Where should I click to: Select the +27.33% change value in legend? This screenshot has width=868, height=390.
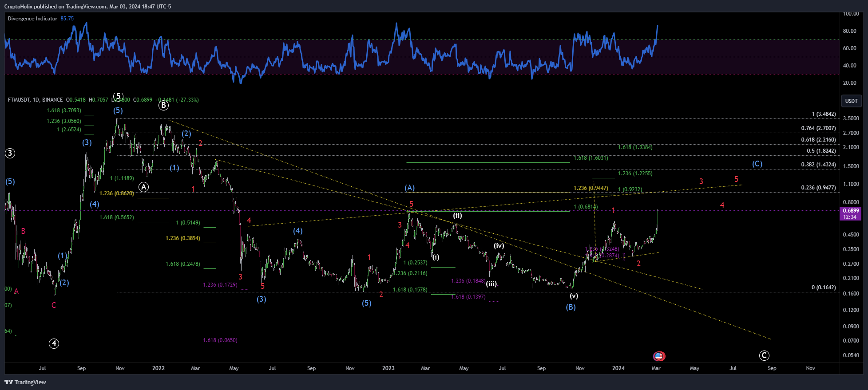coord(187,100)
